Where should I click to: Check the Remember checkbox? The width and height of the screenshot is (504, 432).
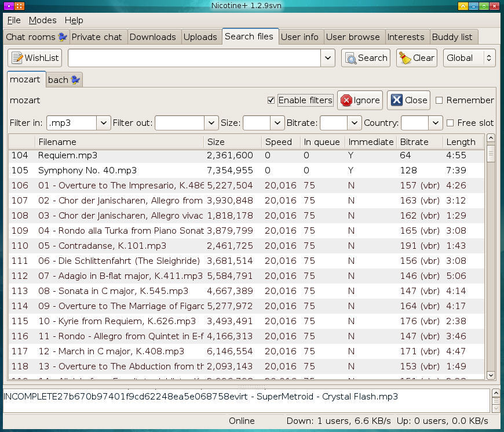440,100
